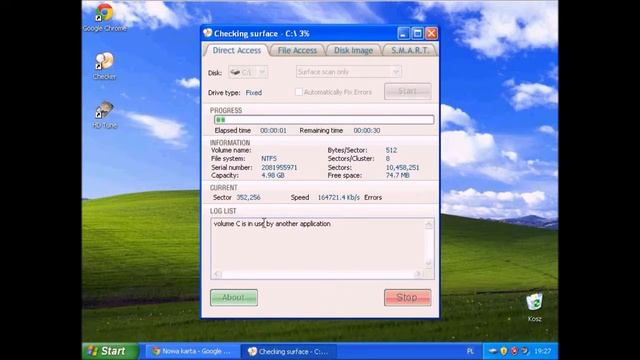Click the serial number value 2081955971
The image size is (640, 360).
coord(279,168)
